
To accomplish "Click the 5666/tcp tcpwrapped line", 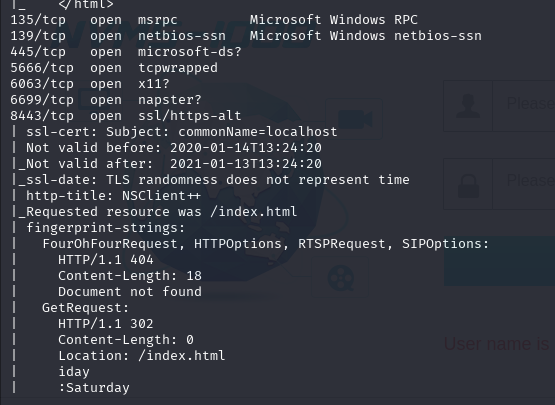I will [114, 68].
